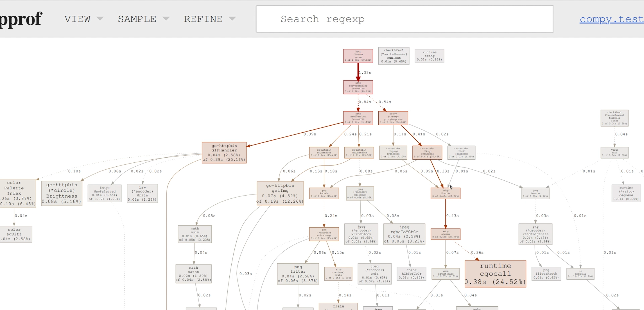Viewport: 644px width, 310px height.
Task: Click the http conn serve node
Action: [x=358, y=56]
